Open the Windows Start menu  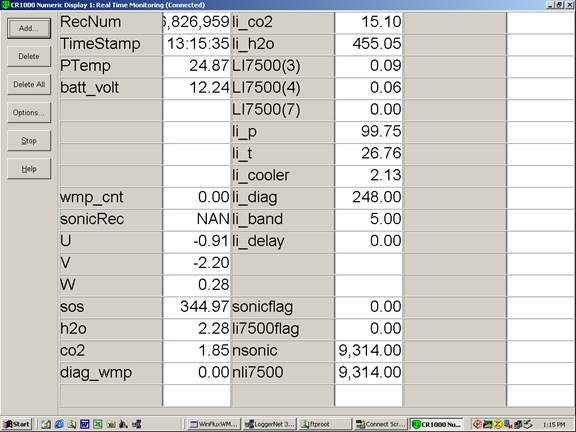(17, 424)
